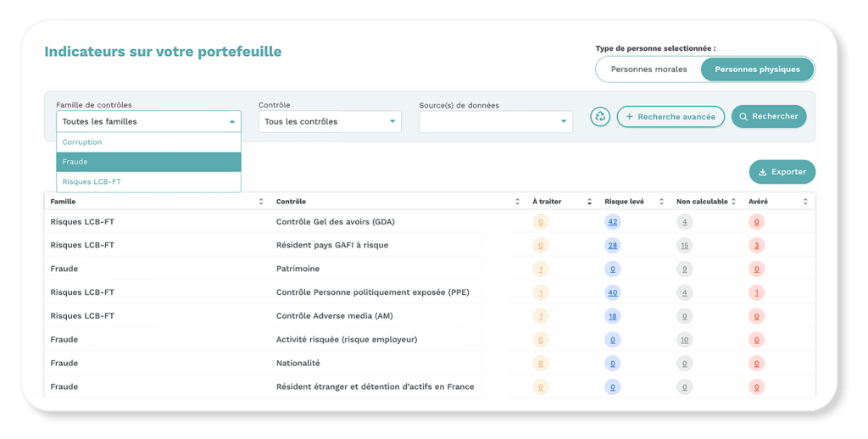This screenshot has height=439, width=868.
Task: Collapse the Famille de contrôles dropdown
Action: pos(232,122)
